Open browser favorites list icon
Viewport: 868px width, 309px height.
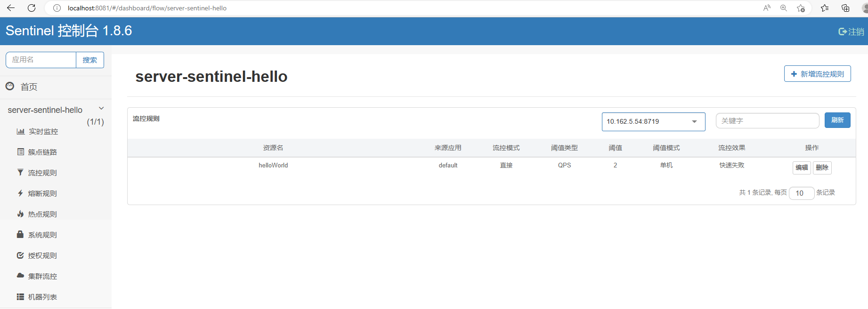(825, 8)
